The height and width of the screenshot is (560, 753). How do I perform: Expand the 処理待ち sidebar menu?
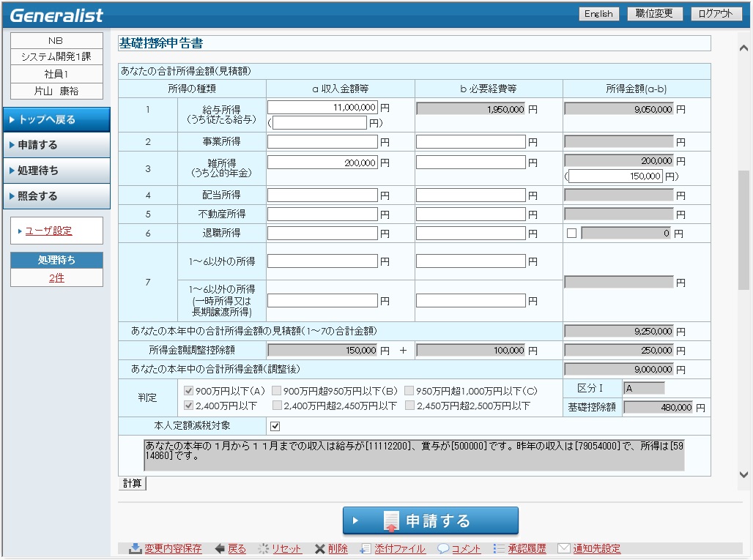pos(56,171)
